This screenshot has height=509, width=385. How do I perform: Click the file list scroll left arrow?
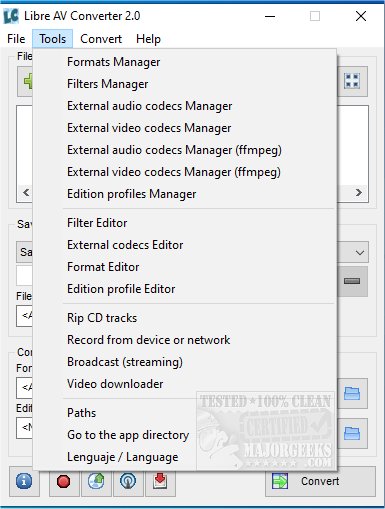26,193
